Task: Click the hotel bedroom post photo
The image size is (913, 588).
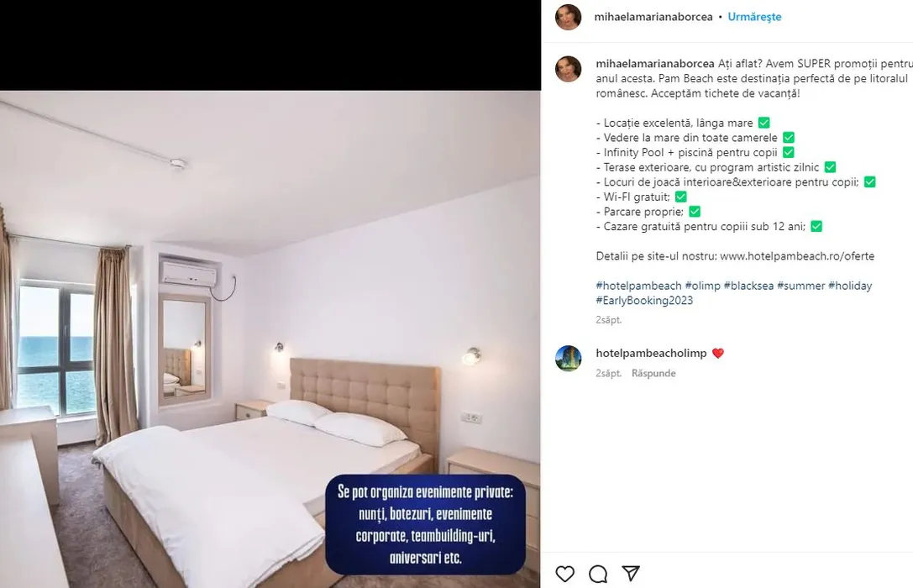Action: (270, 339)
